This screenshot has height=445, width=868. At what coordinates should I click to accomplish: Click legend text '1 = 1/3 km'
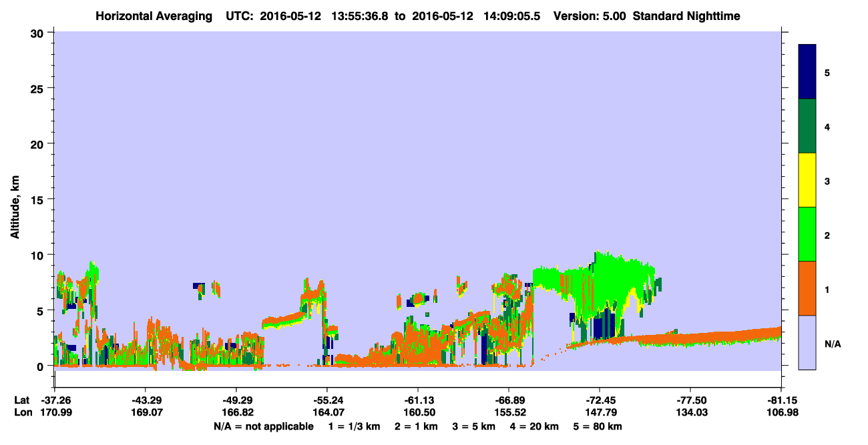point(355,426)
